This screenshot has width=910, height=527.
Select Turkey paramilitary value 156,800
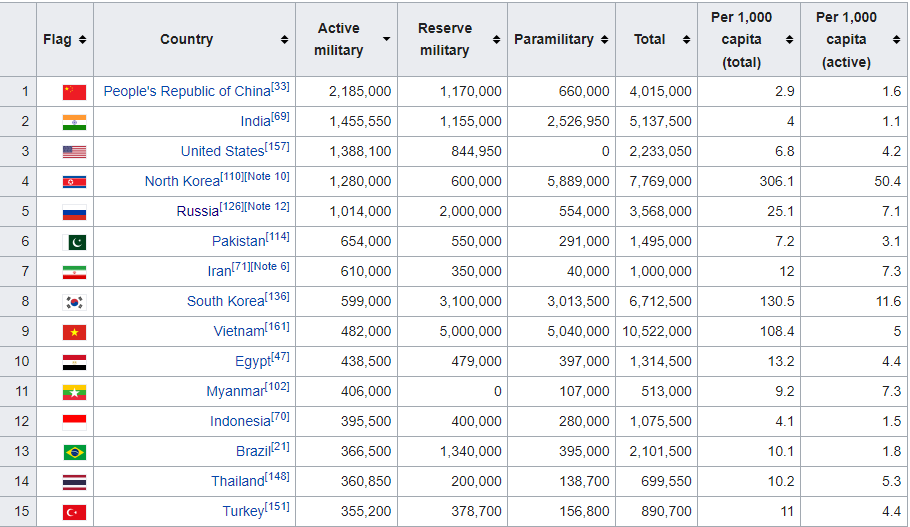[584, 511]
